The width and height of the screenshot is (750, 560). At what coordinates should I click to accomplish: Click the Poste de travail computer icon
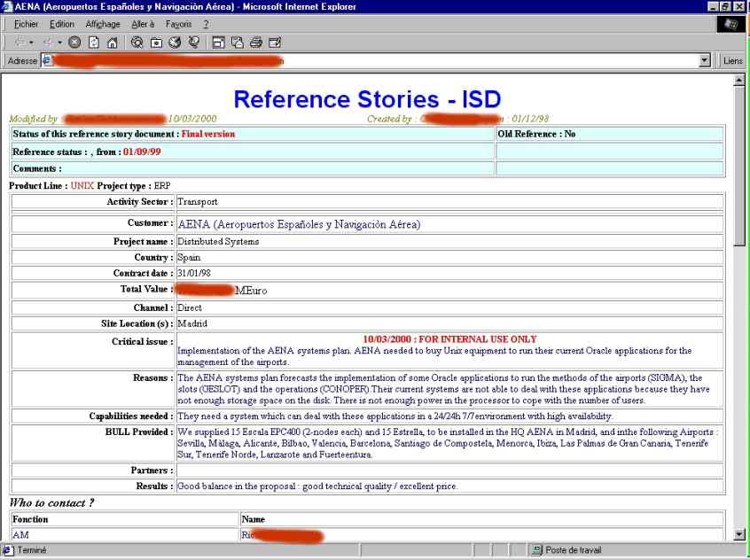point(537,550)
